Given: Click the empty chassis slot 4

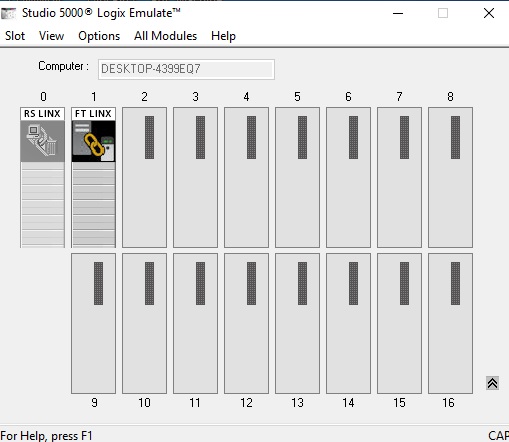Looking at the screenshot, I should (x=246, y=177).
